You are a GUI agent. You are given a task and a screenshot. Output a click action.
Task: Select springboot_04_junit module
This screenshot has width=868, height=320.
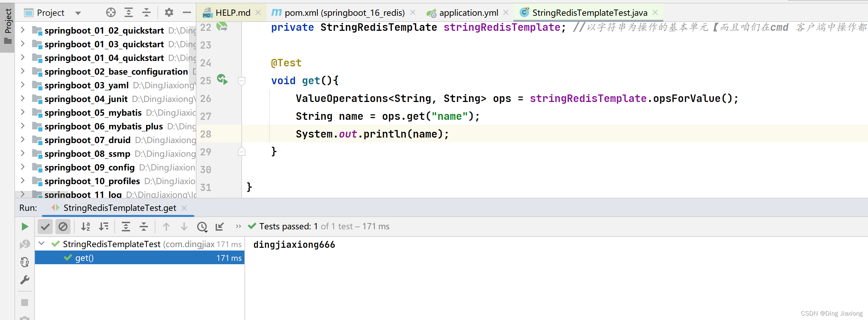tap(86, 99)
